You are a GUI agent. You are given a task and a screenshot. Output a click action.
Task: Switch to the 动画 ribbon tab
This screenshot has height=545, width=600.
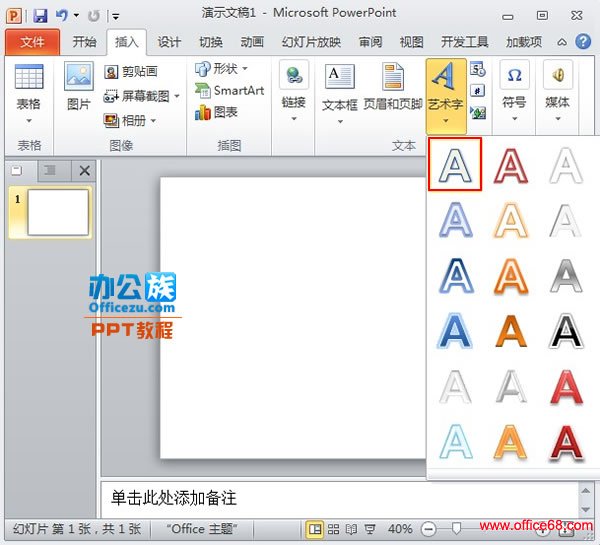(x=252, y=42)
